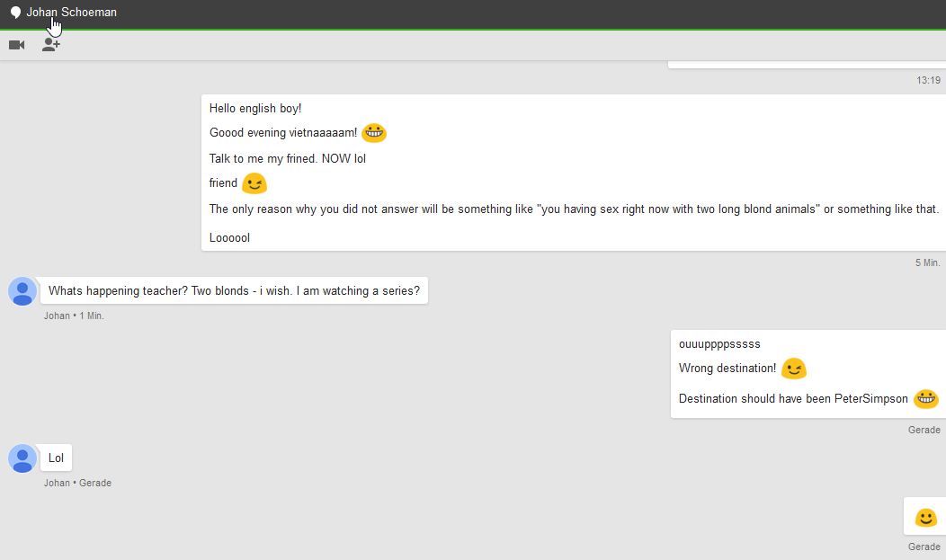This screenshot has width=946, height=560.
Task: Click the smiley emoji in the last message
Action: click(925, 518)
